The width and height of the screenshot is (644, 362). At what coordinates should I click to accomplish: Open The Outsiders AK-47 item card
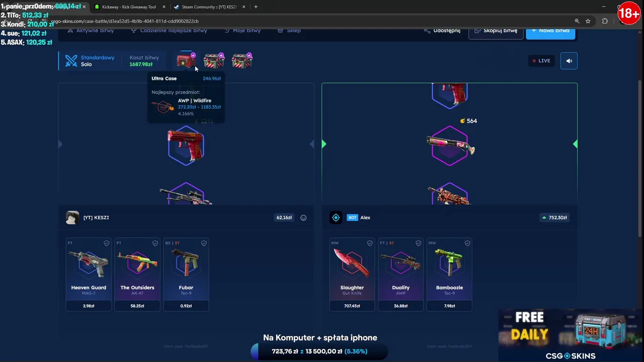coord(137,275)
